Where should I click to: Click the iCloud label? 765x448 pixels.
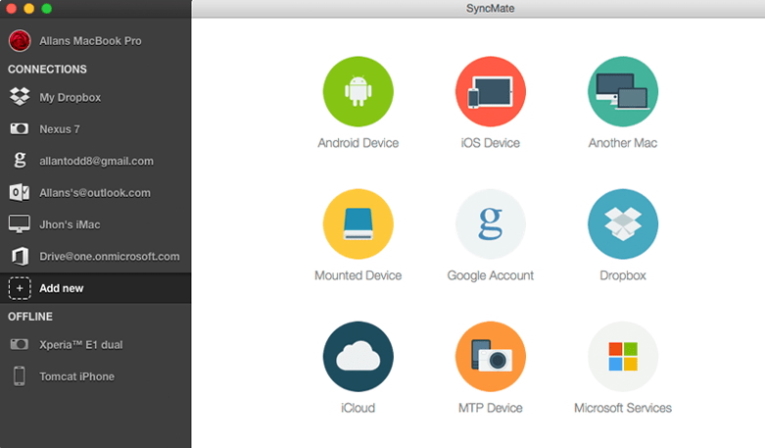358,408
